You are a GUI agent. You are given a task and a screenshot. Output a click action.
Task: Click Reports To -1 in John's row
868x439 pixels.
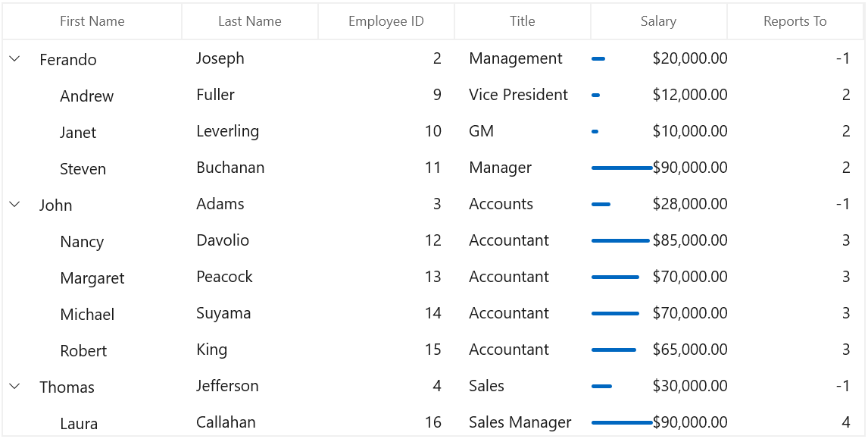tap(842, 204)
